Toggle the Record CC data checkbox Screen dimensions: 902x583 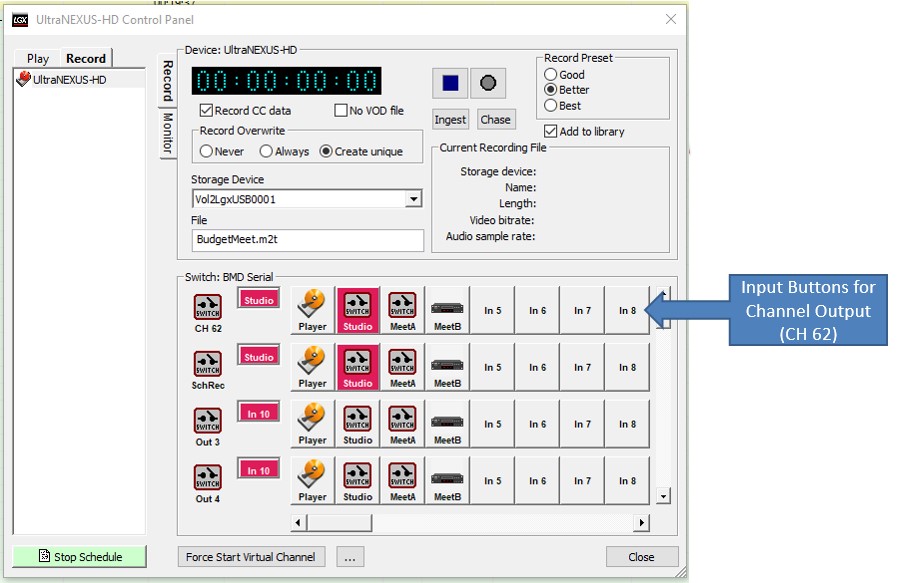point(207,111)
